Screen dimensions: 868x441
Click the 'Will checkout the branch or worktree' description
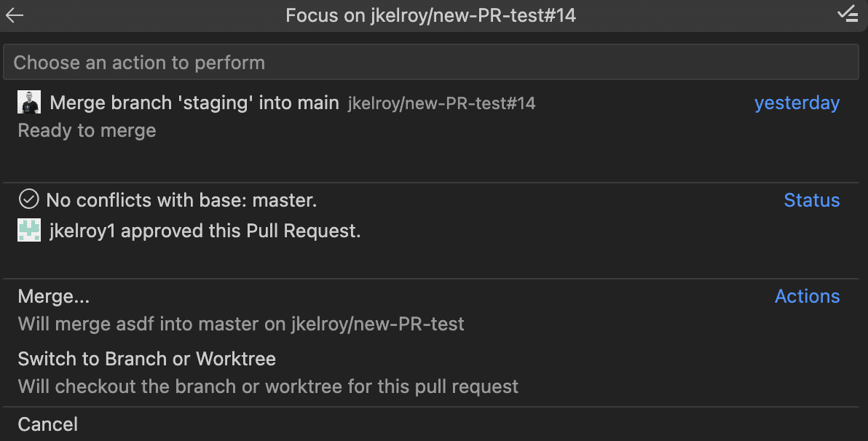click(x=268, y=386)
